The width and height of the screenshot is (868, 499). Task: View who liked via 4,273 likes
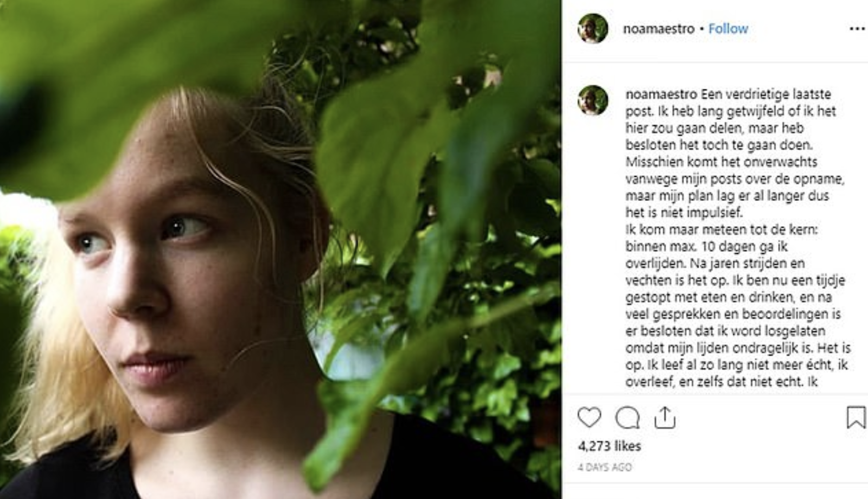point(609,446)
